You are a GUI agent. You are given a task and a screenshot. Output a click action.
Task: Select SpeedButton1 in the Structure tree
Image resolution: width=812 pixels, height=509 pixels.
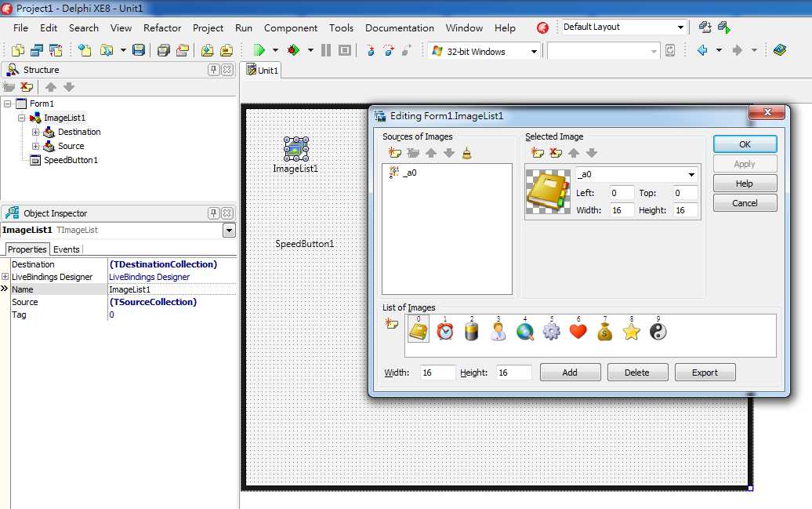(x=71, y=160)
